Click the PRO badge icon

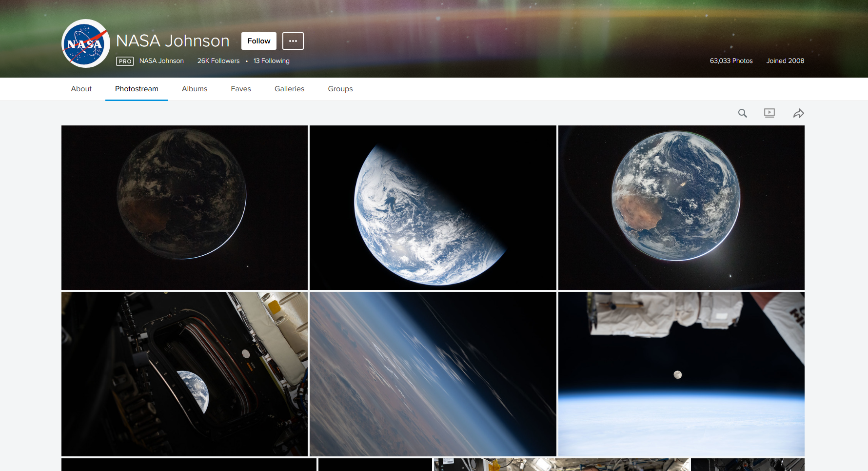coord(125,61)
